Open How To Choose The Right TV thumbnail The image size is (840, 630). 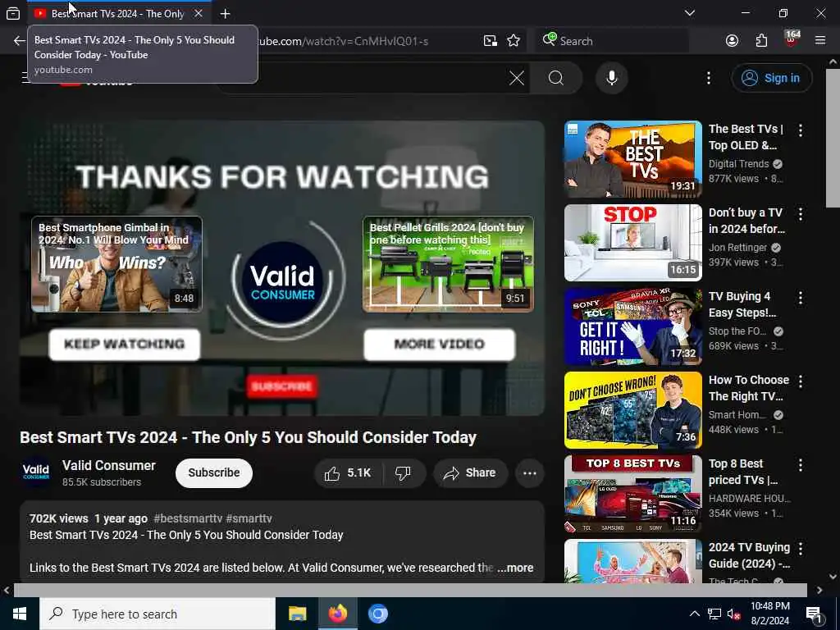[x=632, y=410]
